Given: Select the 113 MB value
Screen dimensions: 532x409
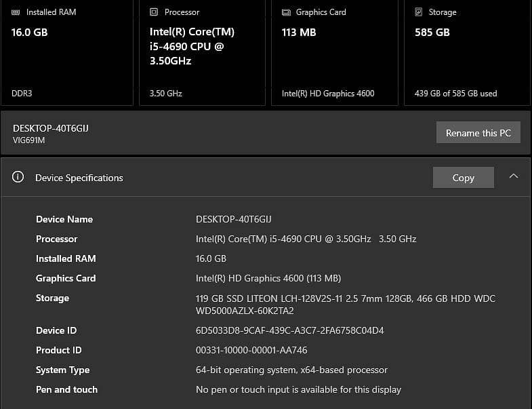Looking at the screenshot, I should coord(299,33).
